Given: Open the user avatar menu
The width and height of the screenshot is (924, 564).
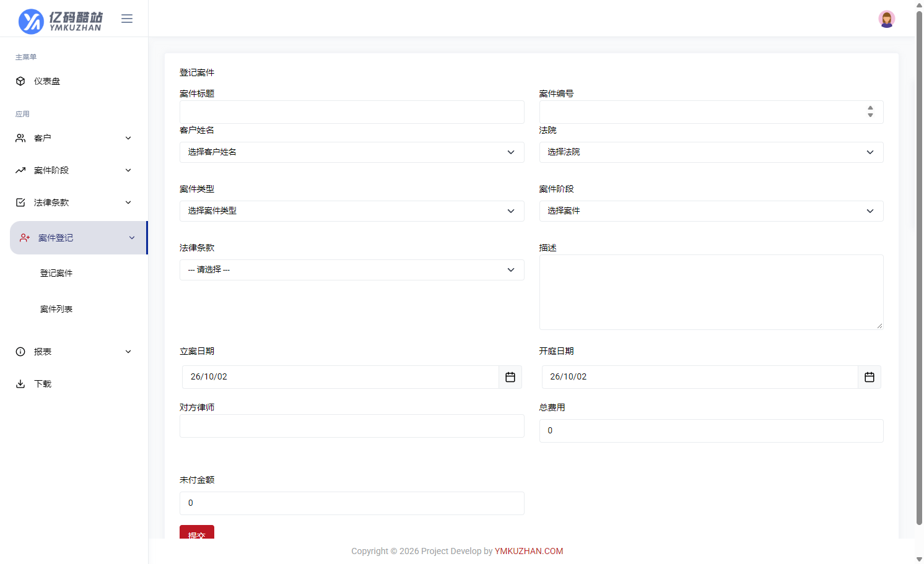Looking at the screenshot, I should click(886, 19).
